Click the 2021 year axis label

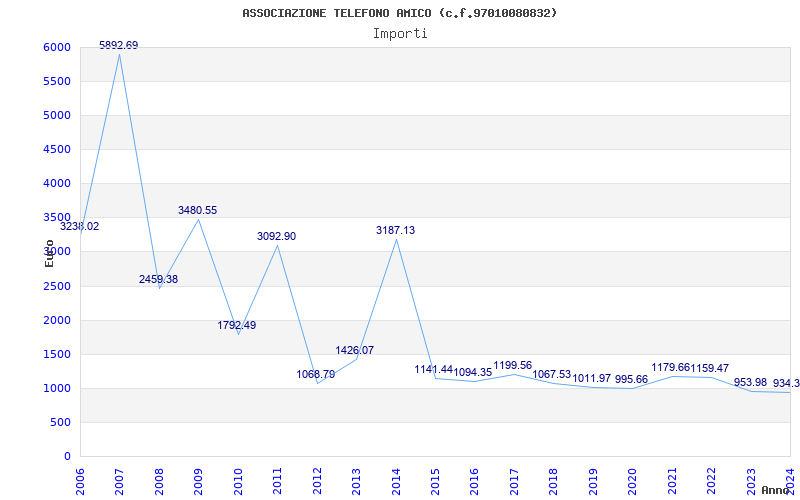pos(671,481)
